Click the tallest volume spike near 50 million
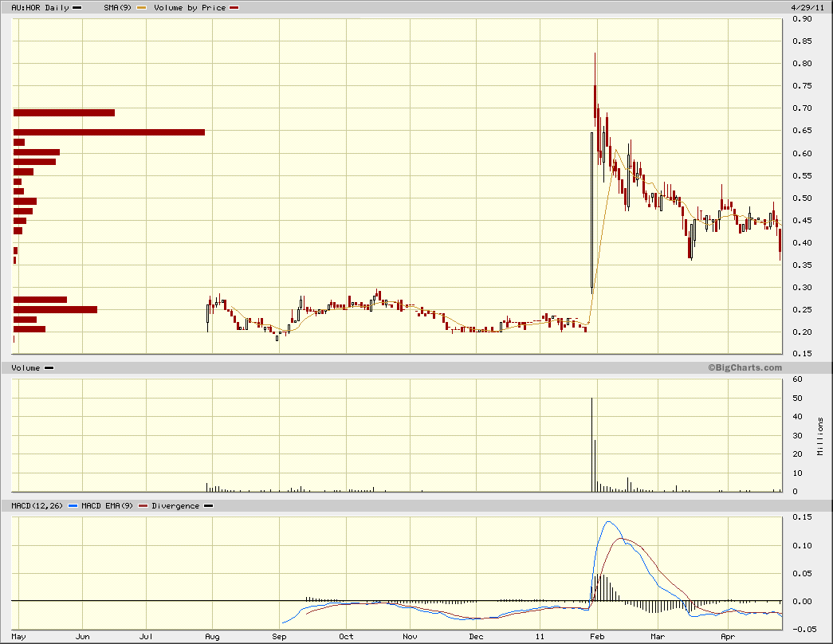The width and height of the screenshot is (833, 644). [591, 444]
